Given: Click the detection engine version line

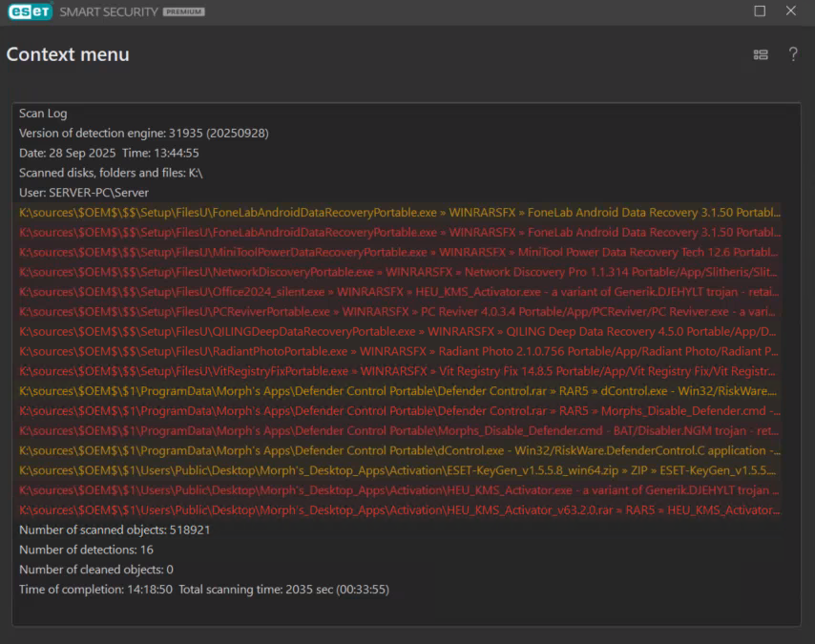Looking at the screenshot, I should (x=143, y=133).
